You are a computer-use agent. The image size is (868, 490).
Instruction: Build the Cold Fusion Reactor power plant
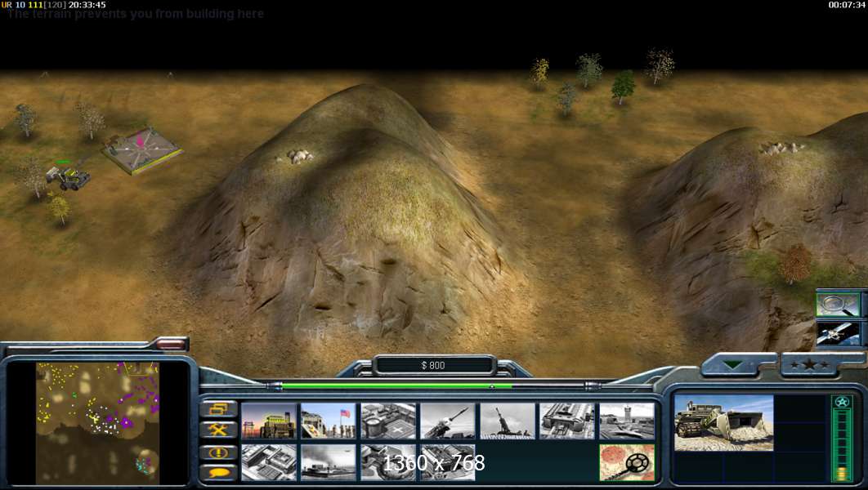pos(268,421)
